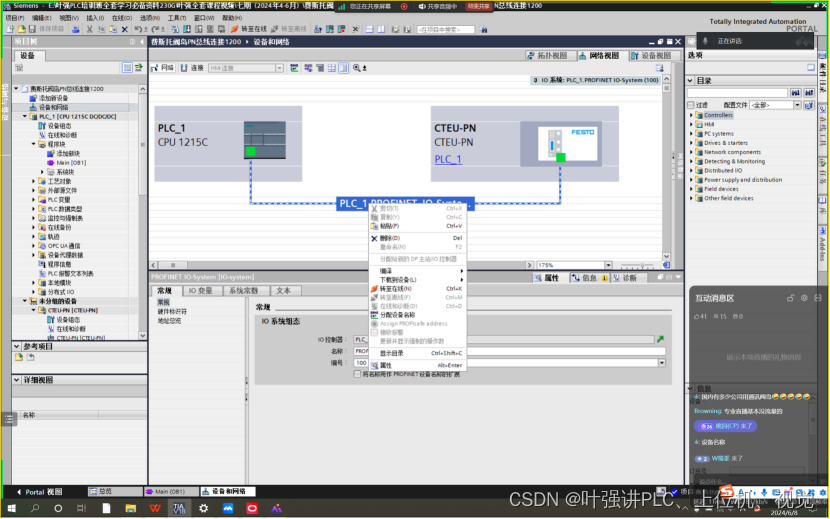Open File Explorer from the Windows taskbar
Viewport: 830px width, 519px height.
point(131,508)
